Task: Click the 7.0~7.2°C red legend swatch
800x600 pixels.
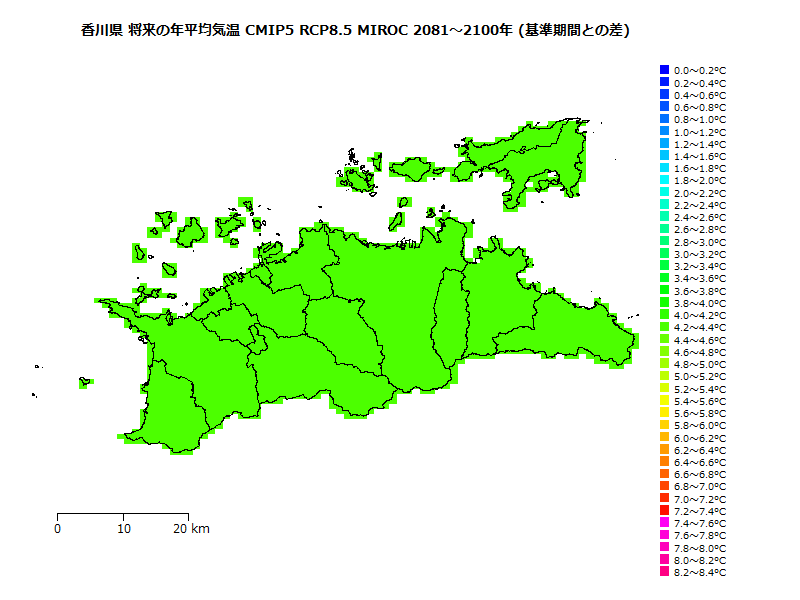Action: coord(664,498)
